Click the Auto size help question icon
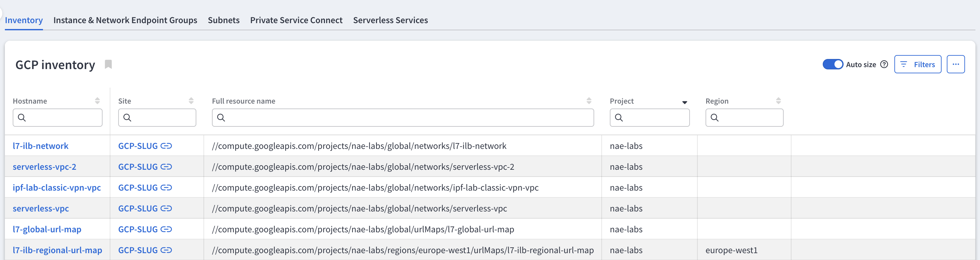The height and width of the screenshot is (260, 980). (884, 64)
